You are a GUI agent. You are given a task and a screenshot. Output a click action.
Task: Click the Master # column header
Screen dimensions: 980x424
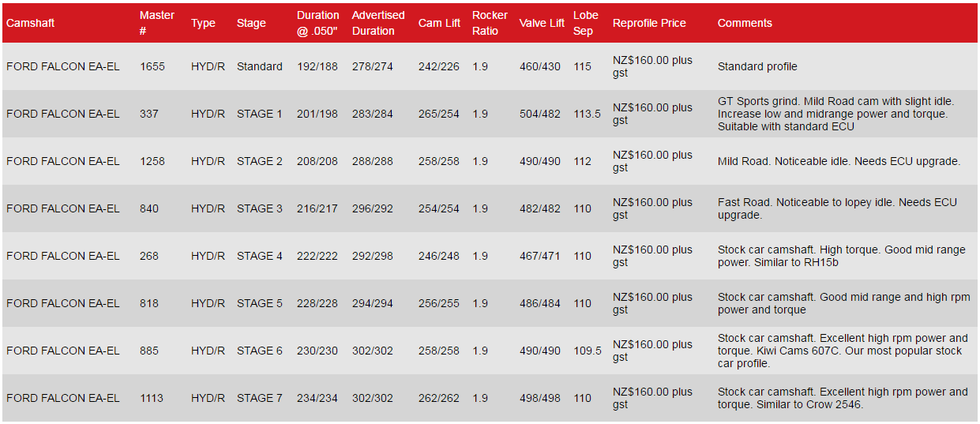[157, 23]
